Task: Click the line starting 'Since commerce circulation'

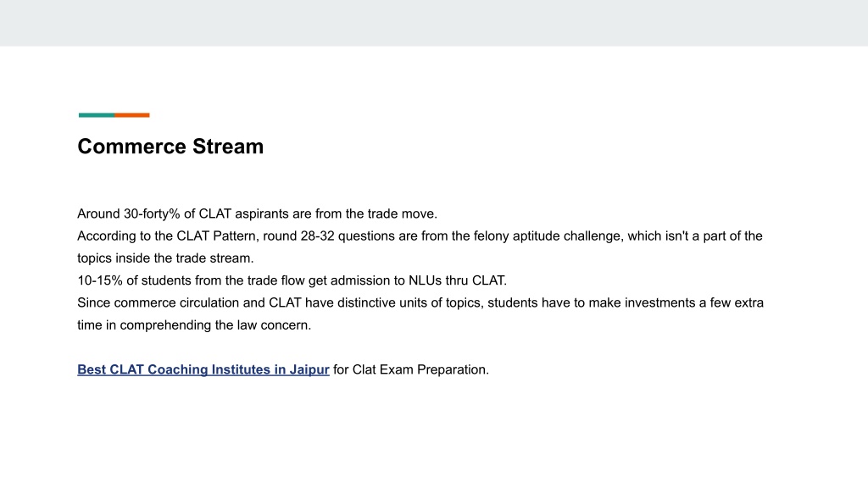Action: (x=420, y=302)
